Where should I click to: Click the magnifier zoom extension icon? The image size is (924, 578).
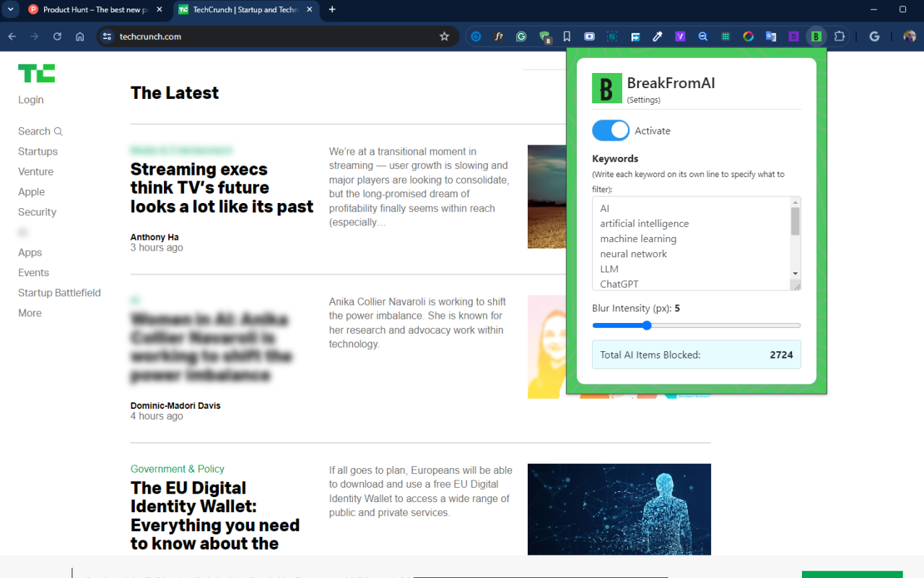(703, 36)
